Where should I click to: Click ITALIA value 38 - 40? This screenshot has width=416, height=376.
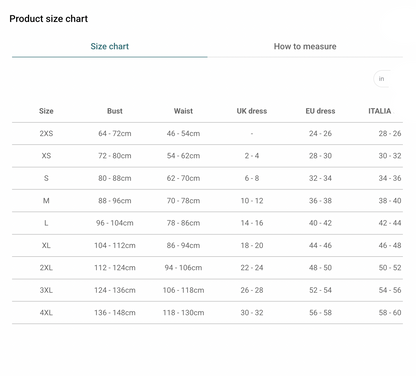pos(390,201)
